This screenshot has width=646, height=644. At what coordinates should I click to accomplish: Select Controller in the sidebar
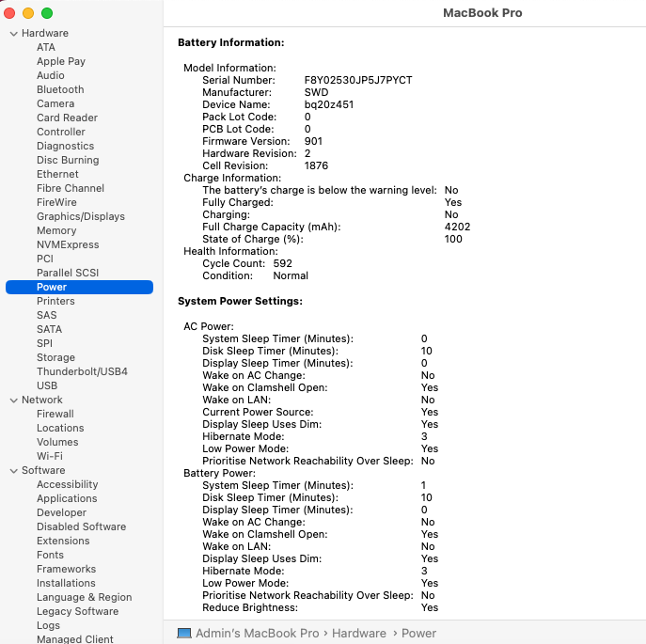tap(61, 132)
